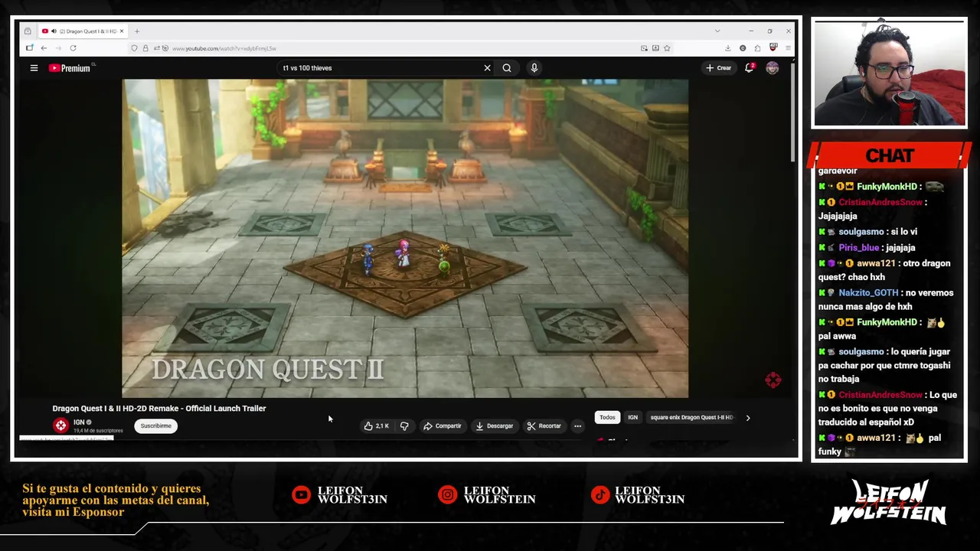Open the sidebar toggle beside back arrow
This screenshot has height=551, width=980.
pyautogui.click(x=29, y=48)
